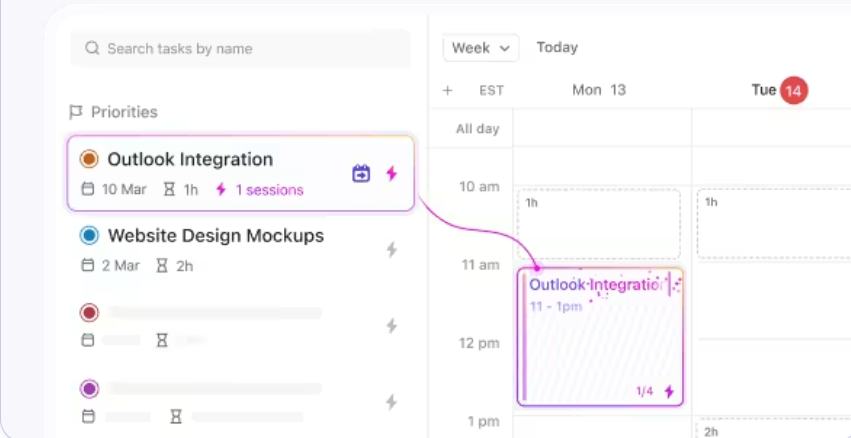
Task: Toggle the blue status circle for Website Design Mockups
Action: tap(89, 236)
